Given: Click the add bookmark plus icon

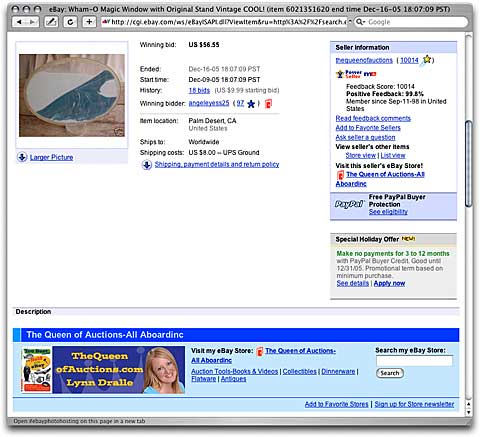Looking at the screenshot, I should (89, 22).
